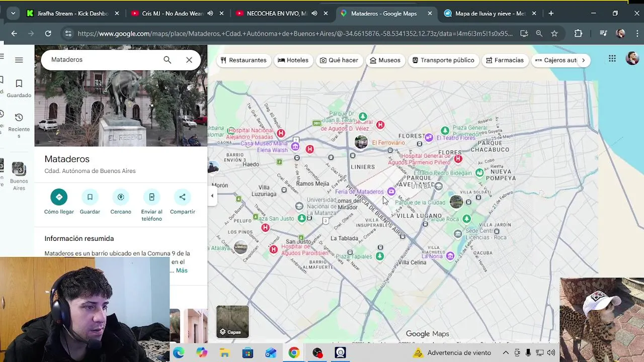The height and width of the screenshot is (362, 644).
Task: Click the La Noria map pin
Action: point(450,256)
